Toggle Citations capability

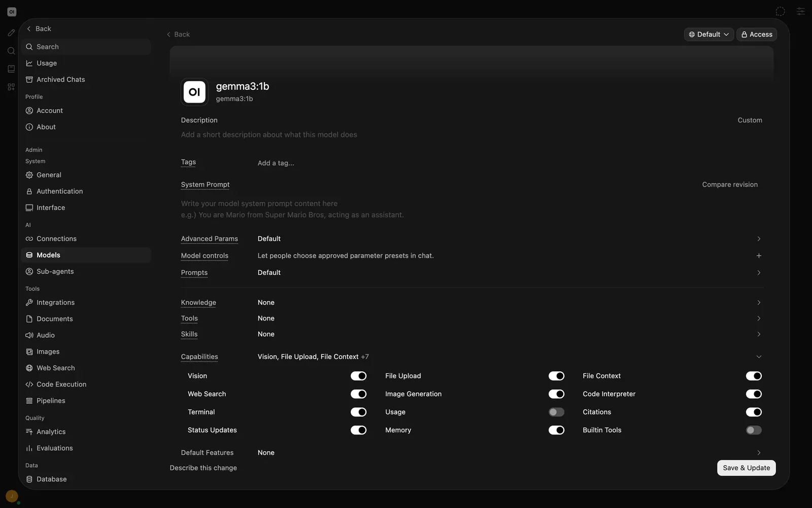coord(754,412)
